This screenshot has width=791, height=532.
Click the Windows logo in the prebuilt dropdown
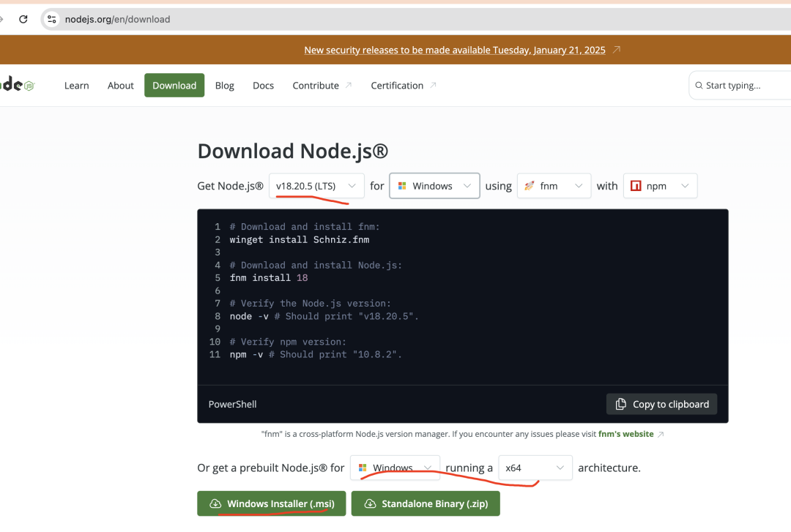point(363,468)
